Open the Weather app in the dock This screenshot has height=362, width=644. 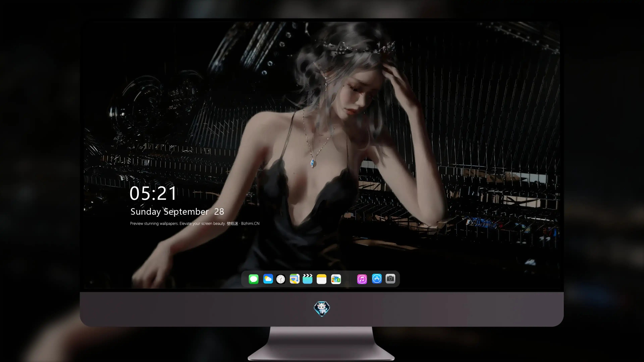(x=268, y=279)
